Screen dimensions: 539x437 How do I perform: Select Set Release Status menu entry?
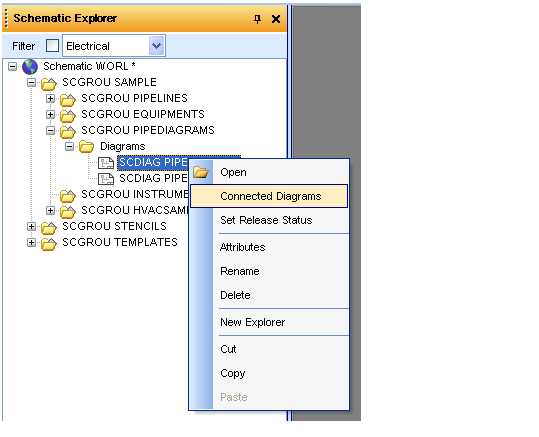click(x=266, y=220)
